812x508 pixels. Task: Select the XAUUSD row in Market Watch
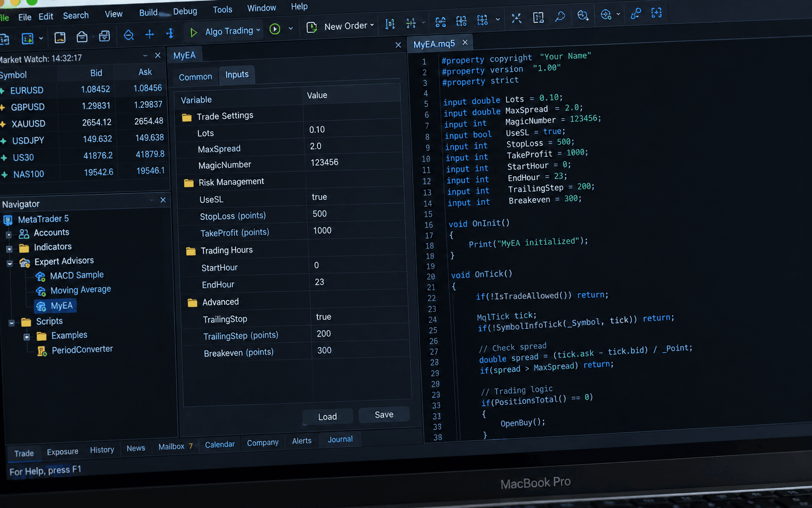tap(82, 123)
